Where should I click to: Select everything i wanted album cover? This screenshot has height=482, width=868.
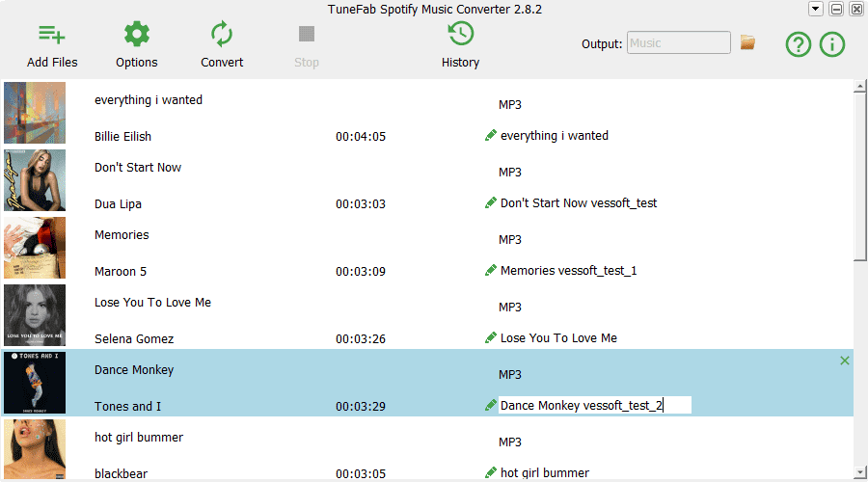(x=35, y=113)
